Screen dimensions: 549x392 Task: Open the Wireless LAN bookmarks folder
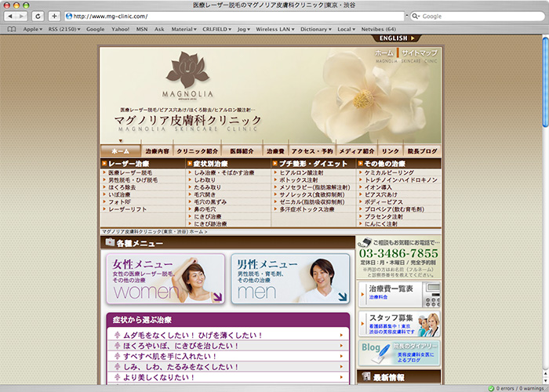click(x=275, y=30)
